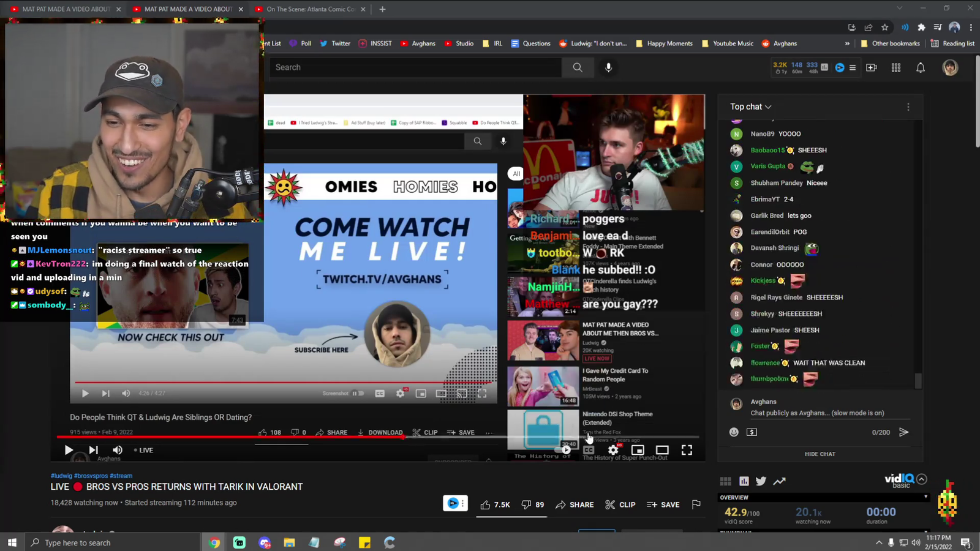Open File Explorer from the taskbar
980x551 pixels.
coord(289,542)
